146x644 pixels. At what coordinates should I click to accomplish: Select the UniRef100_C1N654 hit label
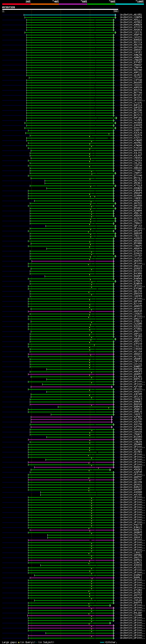tap(131, 17)
